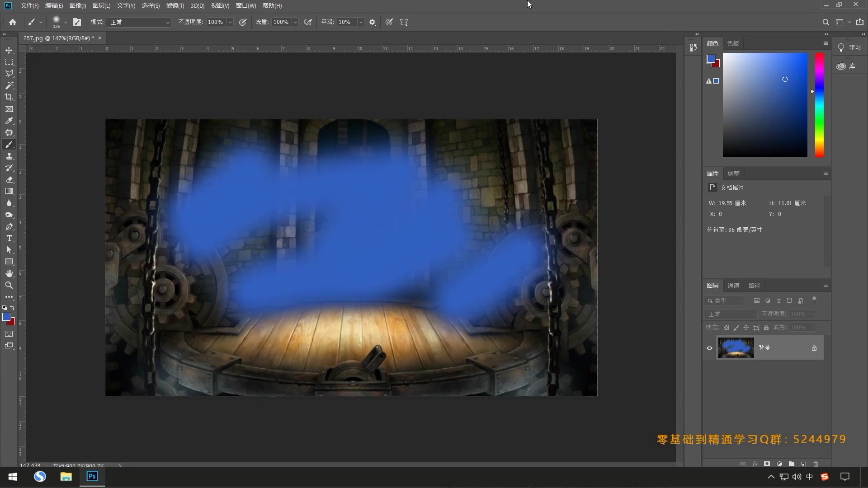
Task: Toggle Quick Mask mode
Action: coord(9,334)
